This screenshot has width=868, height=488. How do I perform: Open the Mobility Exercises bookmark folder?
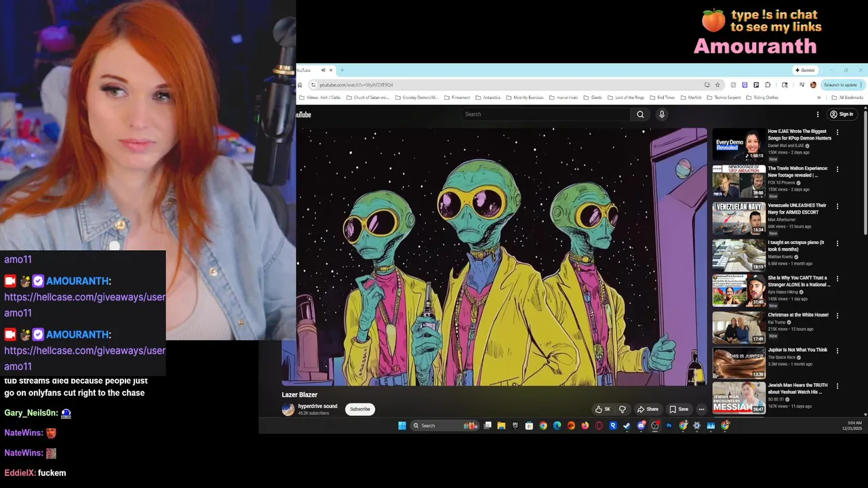524,98
